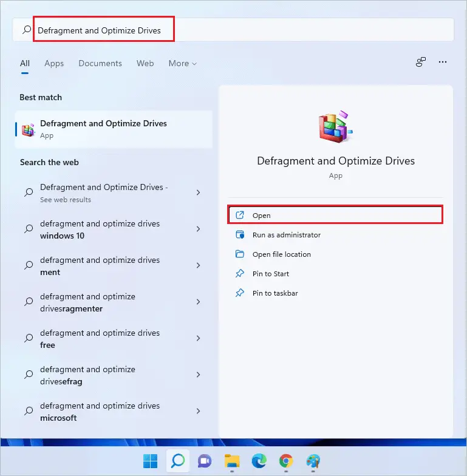Screen dimensions: 467x476
Task: Select the Defragment and Optimize Drives best match
Action: pyautogui.click(x=114, y=129)
